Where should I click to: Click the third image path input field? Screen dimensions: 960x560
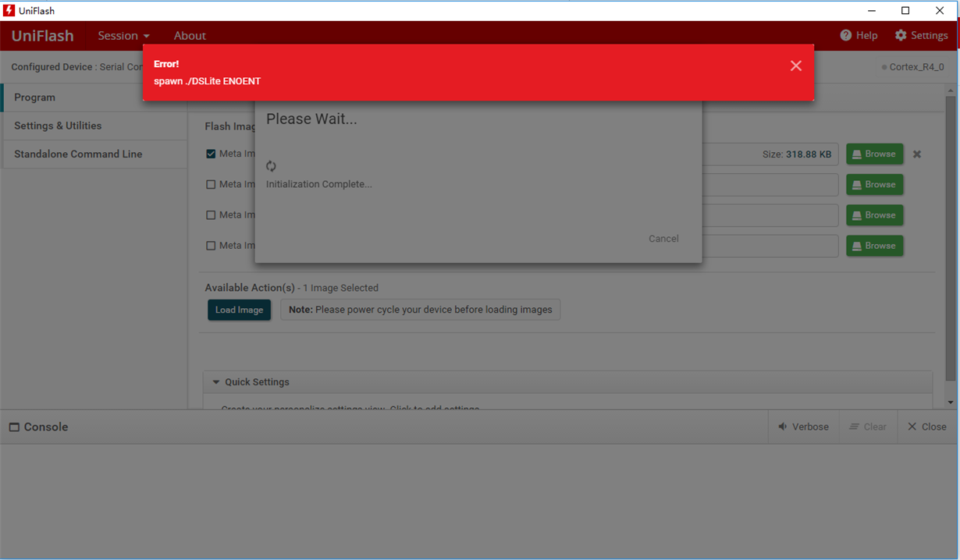(770, 215)
